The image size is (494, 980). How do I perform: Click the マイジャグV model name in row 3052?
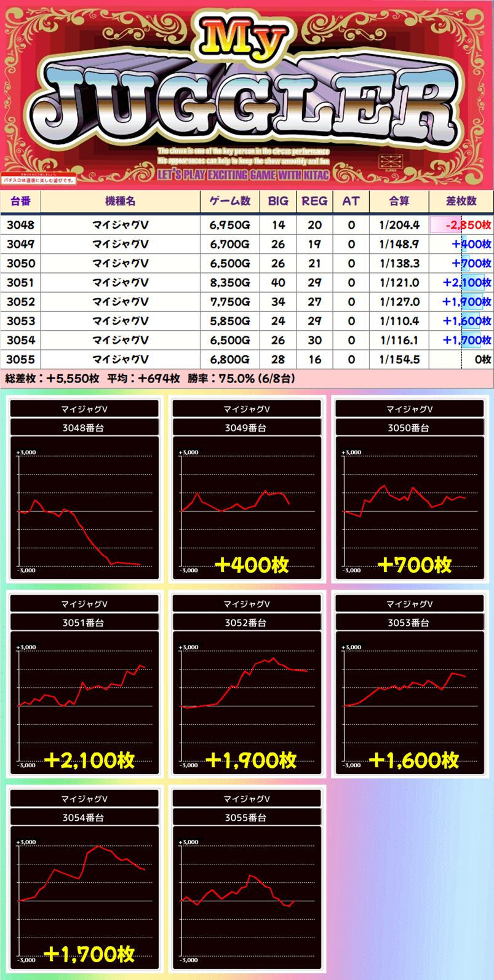click(121, 302)
